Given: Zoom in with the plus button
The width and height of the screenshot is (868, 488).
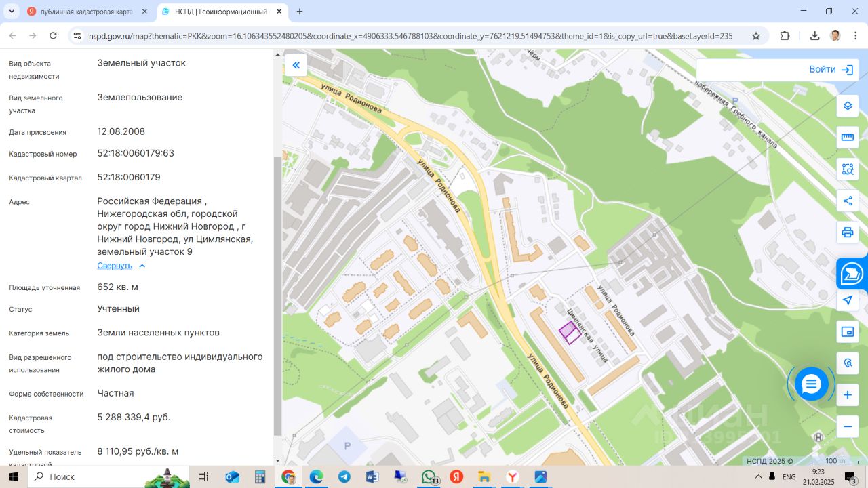Looking at the screenshot, I should point(847,395).
